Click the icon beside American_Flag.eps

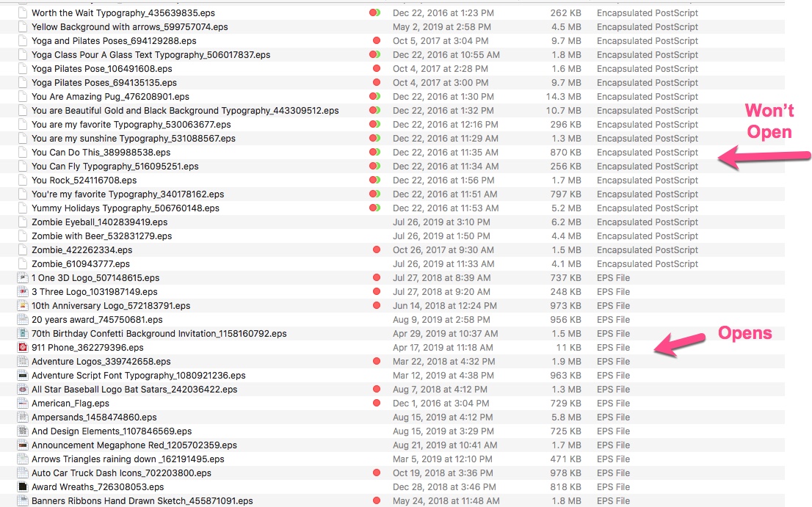click(22, 403)
